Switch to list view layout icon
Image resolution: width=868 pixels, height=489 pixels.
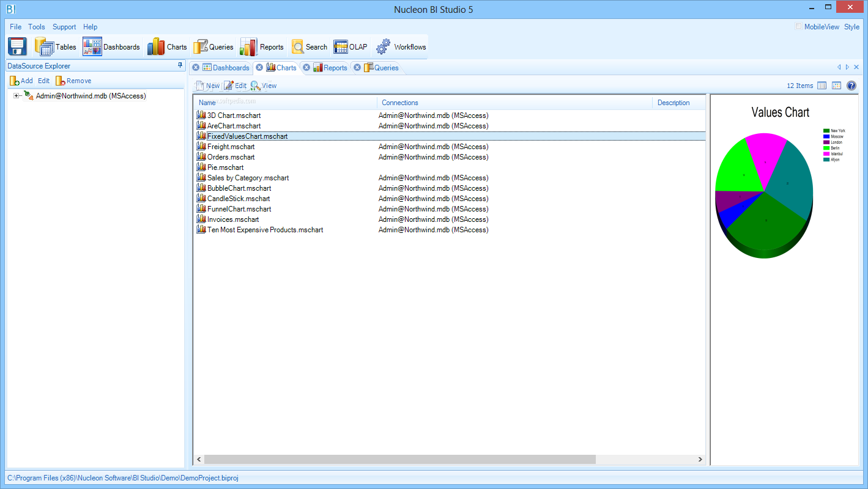point(822,86)
